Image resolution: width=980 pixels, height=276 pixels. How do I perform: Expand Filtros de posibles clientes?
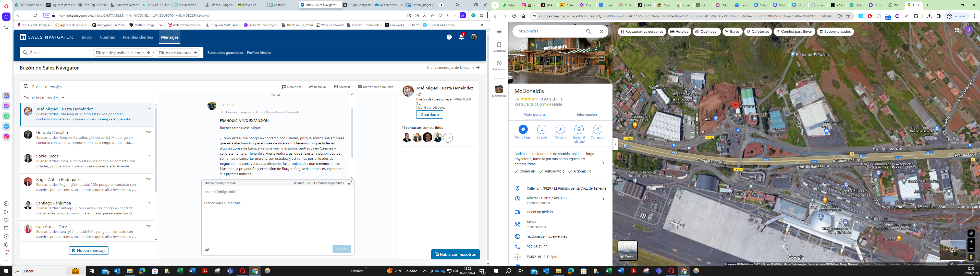click(123, 53)
